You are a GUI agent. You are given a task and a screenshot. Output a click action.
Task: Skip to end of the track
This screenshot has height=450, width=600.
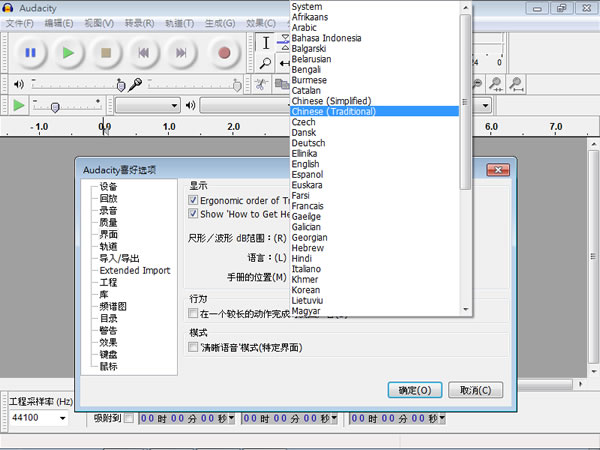point(181,52)
